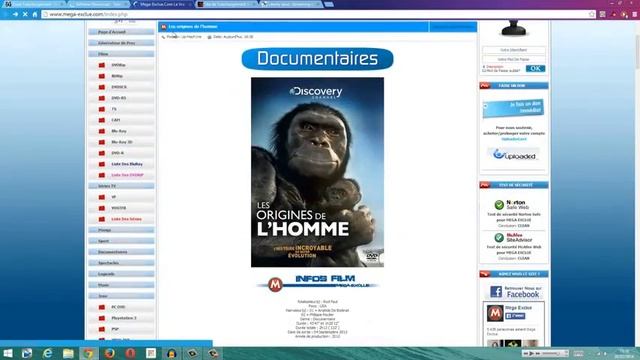The image size is (640, 360).
Task: Open the Sport sidebar category
Action: pos(121,241)
